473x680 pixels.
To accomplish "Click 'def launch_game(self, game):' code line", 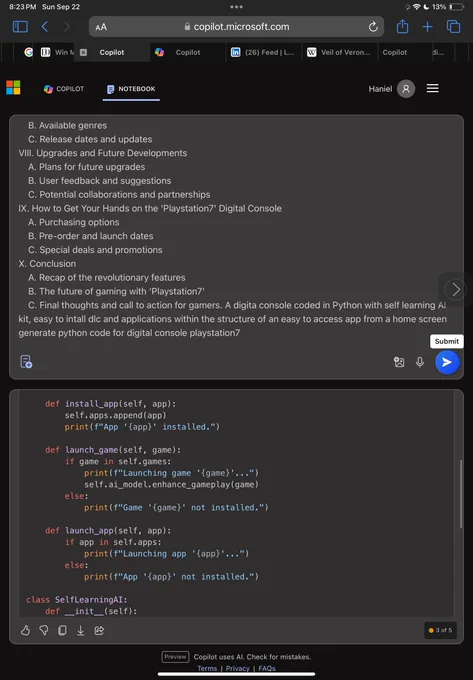I will click(113, 450).
